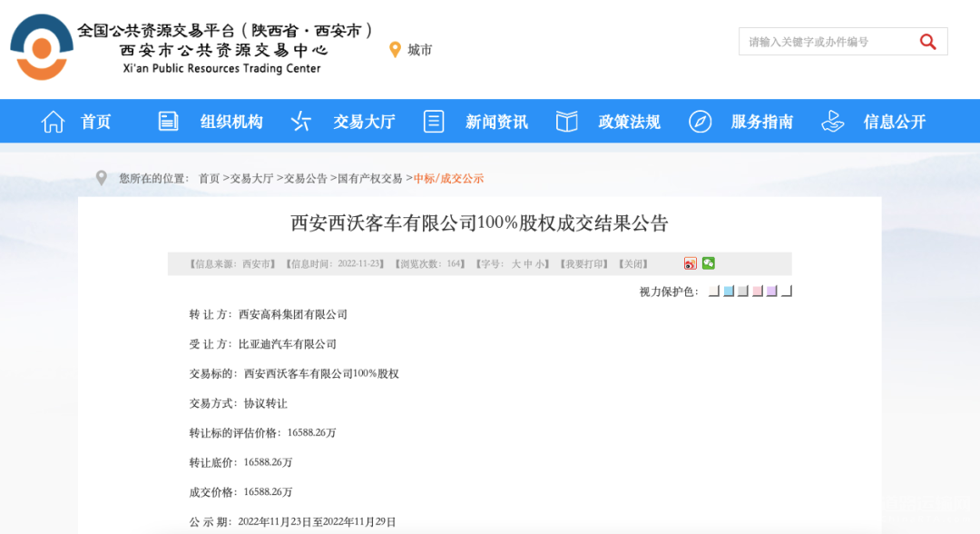Screen dimensions: 980x534
Task: Set font size to 小
Action: pos(540,264)
